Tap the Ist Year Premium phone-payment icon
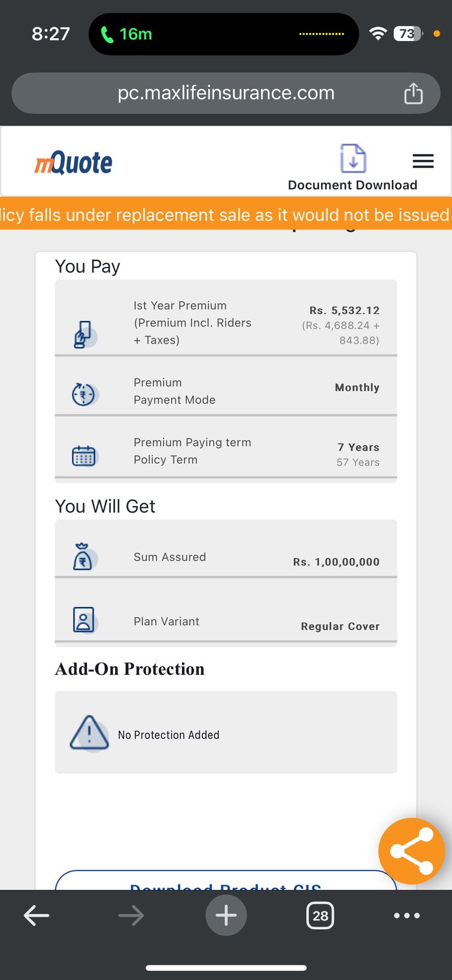This screenshot has width=452, height=980. 84,334
